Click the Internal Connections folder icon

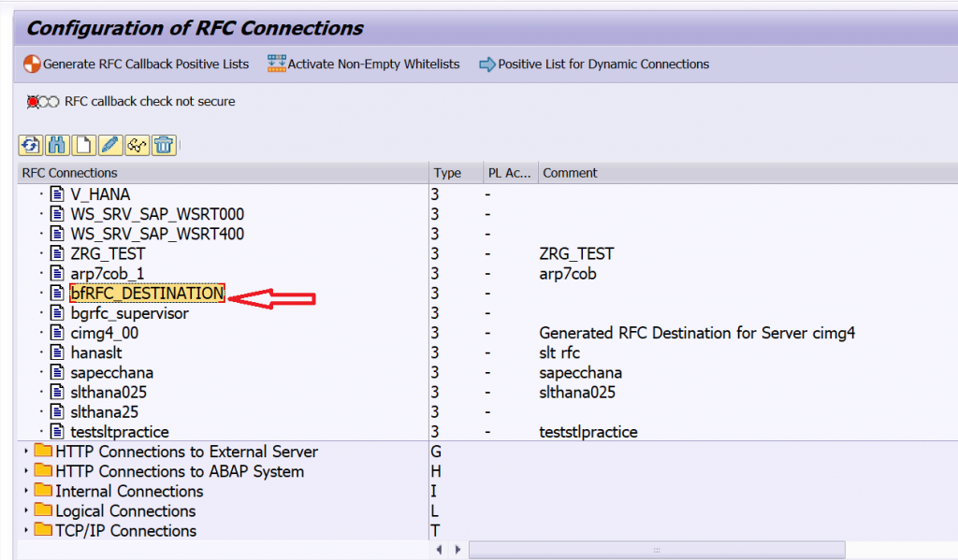point(43,491)
